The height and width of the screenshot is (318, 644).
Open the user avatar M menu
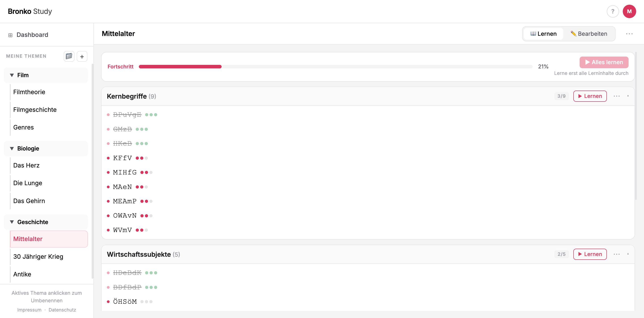629,11
